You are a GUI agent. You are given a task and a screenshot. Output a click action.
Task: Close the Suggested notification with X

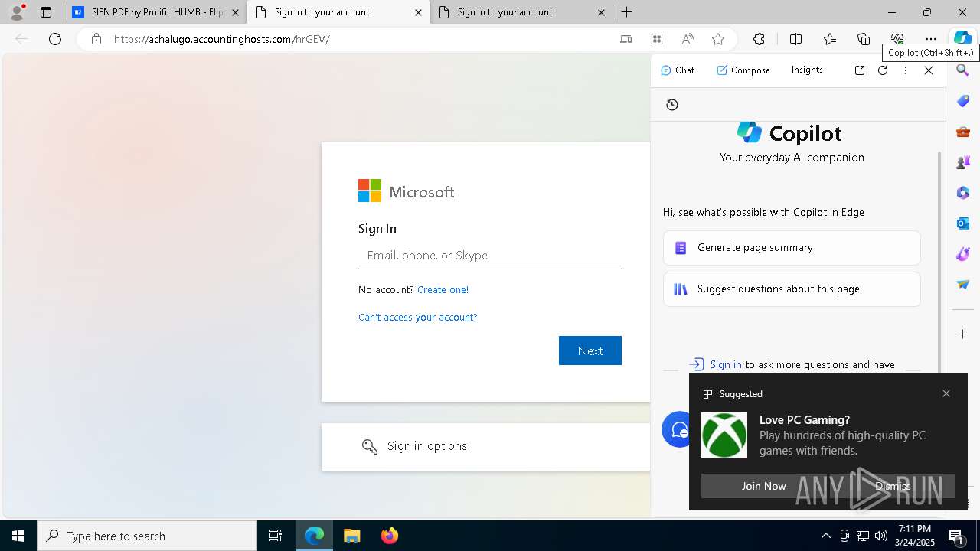(x=946, y=393)
